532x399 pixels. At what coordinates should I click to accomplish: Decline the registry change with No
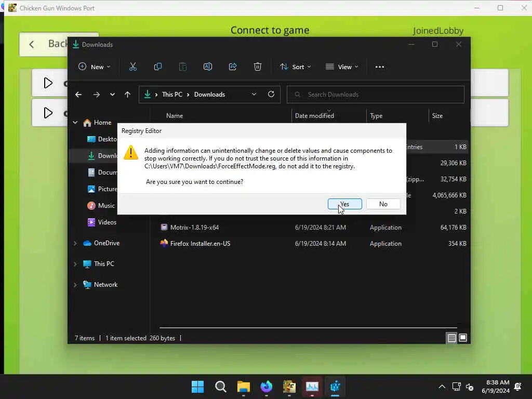click(383, 204)
